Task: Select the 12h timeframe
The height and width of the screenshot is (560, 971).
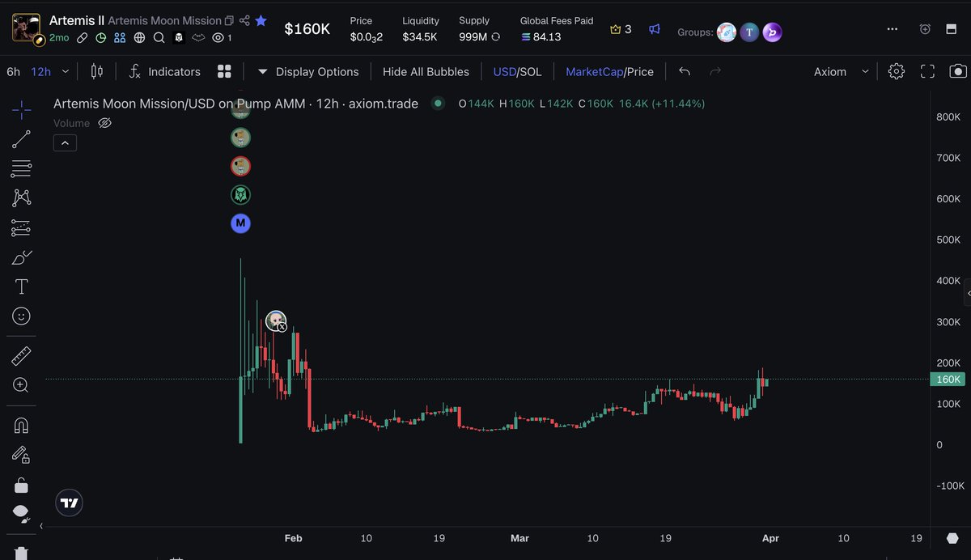Action: [x=40, y=71]
